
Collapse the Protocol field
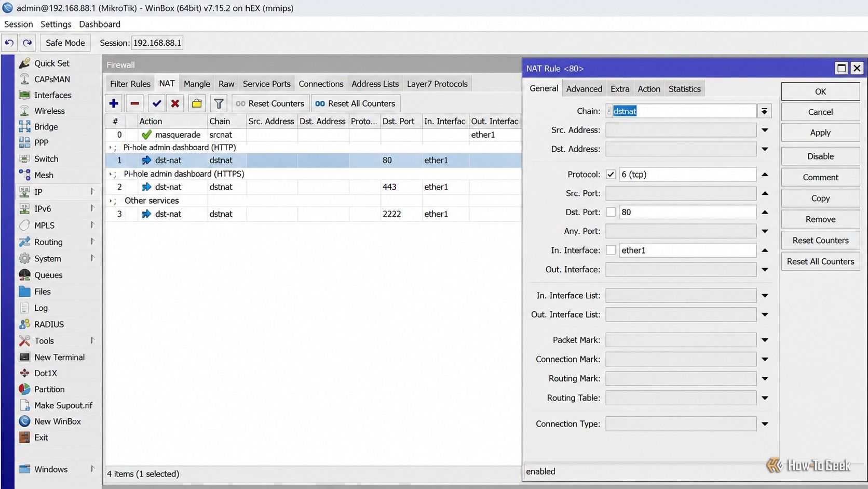point(765,174)
